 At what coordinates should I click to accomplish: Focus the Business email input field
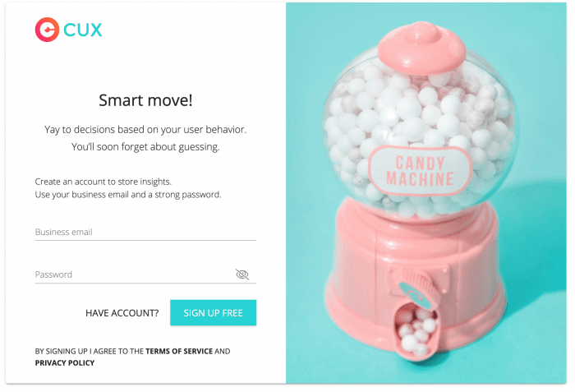coord(145,232)
